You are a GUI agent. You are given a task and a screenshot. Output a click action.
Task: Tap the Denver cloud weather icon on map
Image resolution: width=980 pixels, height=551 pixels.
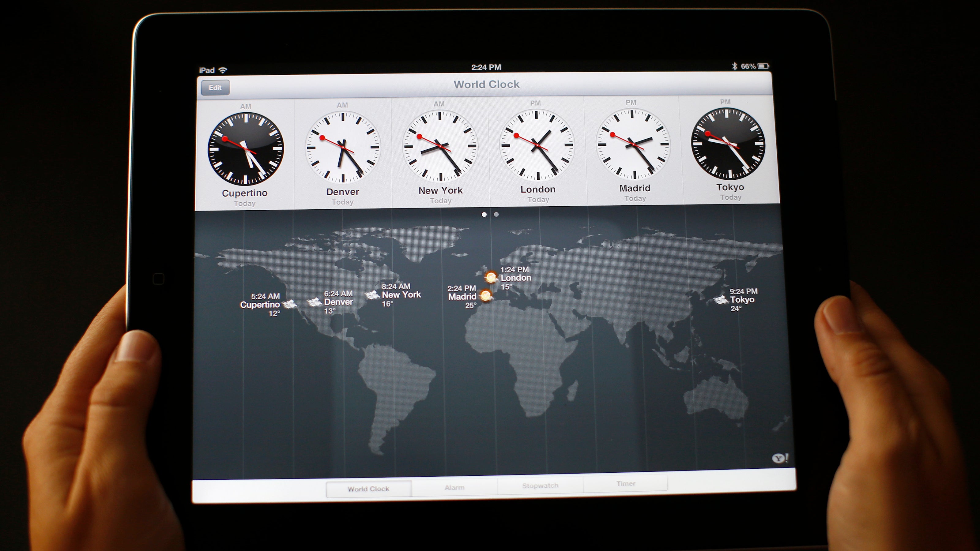315,302
